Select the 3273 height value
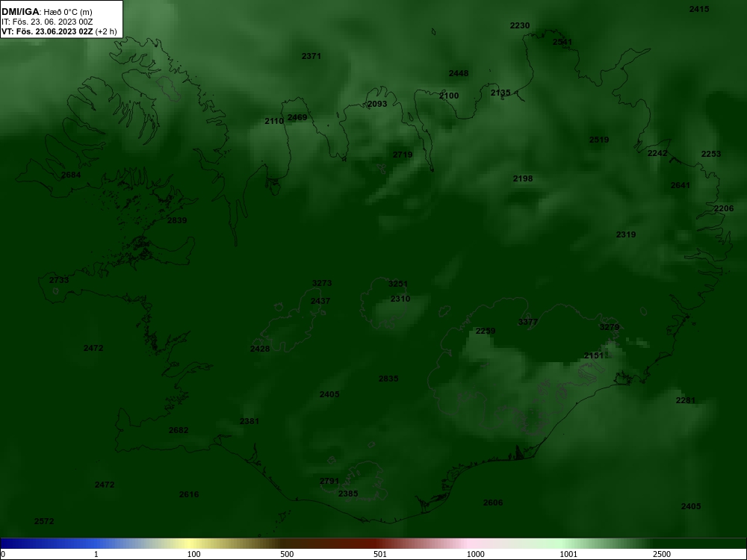 click(321, 283)
